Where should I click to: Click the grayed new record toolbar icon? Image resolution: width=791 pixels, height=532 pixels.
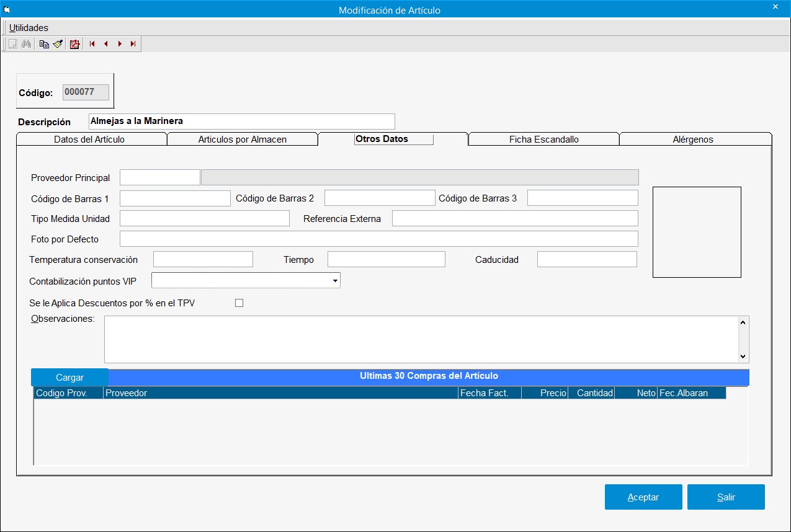(12, 44)
